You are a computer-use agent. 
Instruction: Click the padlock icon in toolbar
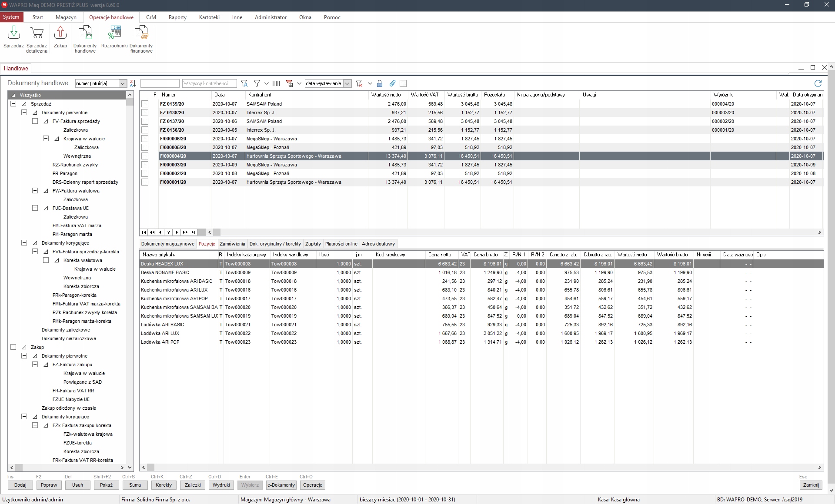(380, 83)
